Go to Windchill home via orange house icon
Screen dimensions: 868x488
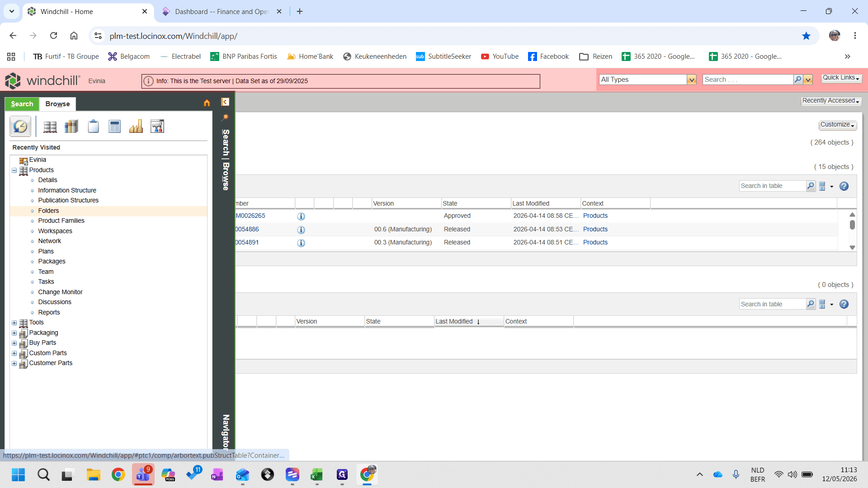(x=207, y=103)
